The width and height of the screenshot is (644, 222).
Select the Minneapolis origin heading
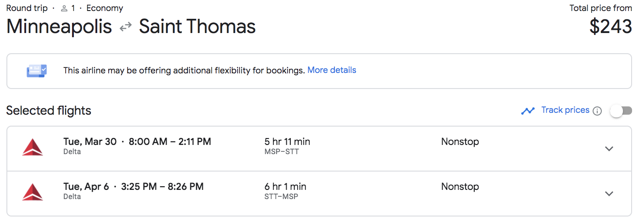59,27
